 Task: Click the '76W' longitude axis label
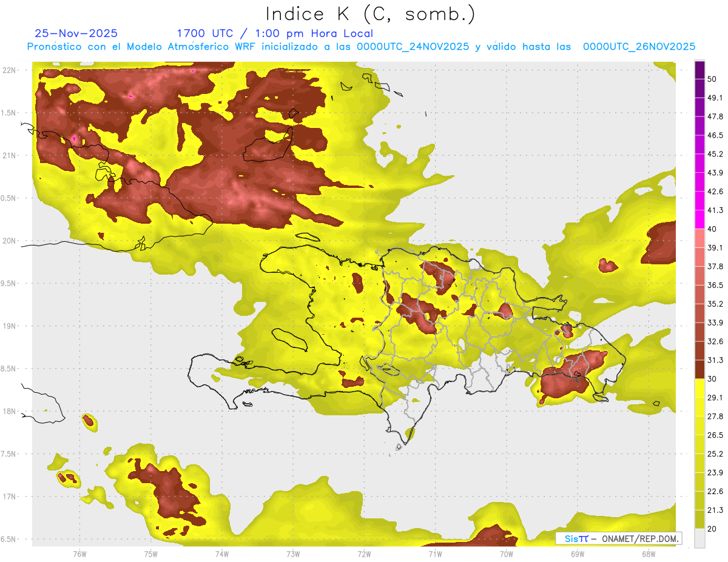tap(79, 554)
